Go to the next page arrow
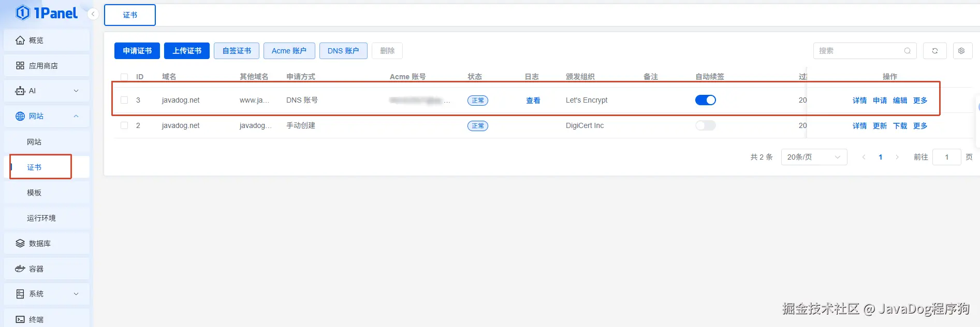This screenshot has width=980, height=327. point(897,157)
